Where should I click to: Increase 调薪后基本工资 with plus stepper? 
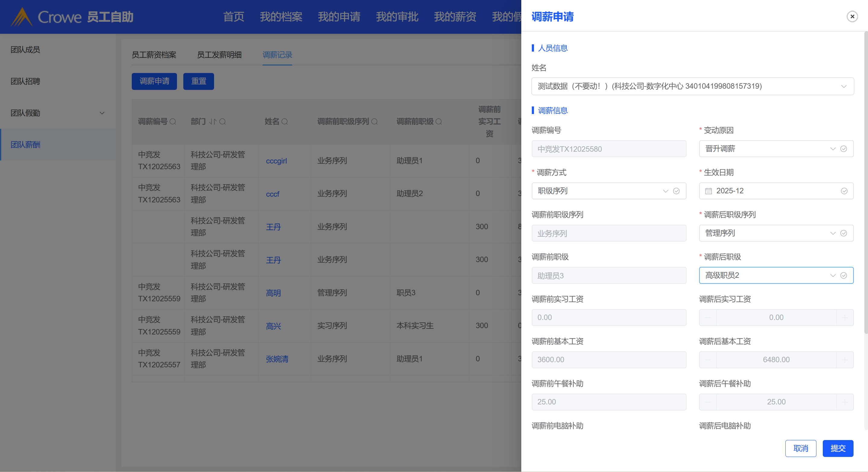[845, 360]
